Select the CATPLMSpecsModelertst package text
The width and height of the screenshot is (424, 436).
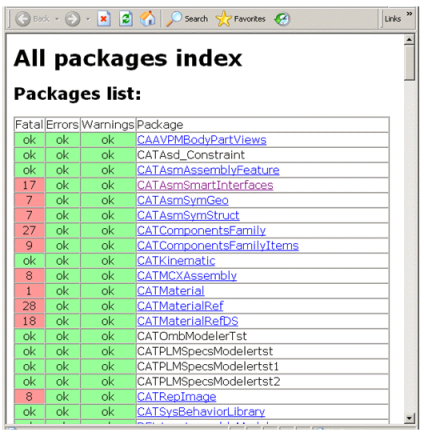(205, 351)
